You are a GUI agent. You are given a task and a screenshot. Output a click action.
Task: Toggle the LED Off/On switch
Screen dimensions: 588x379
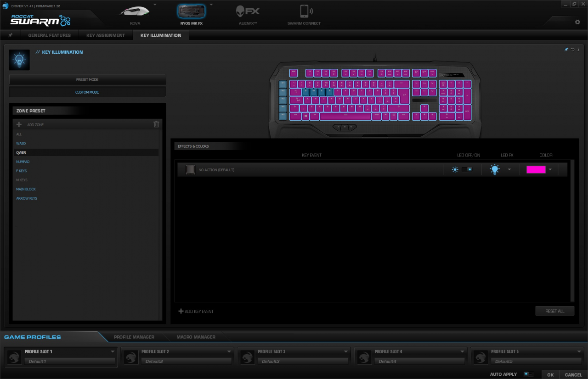point(467,170)
